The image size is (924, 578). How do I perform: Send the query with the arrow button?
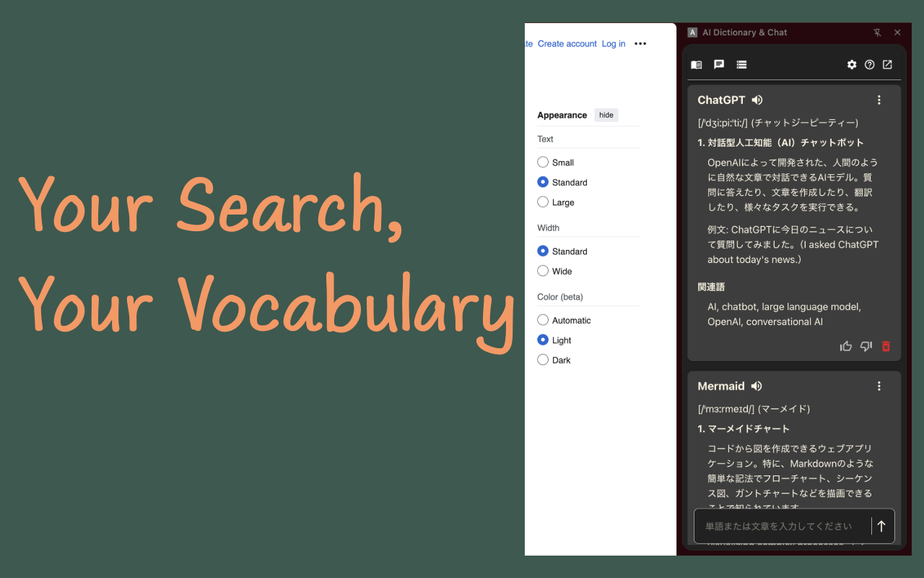coord(881,526)
